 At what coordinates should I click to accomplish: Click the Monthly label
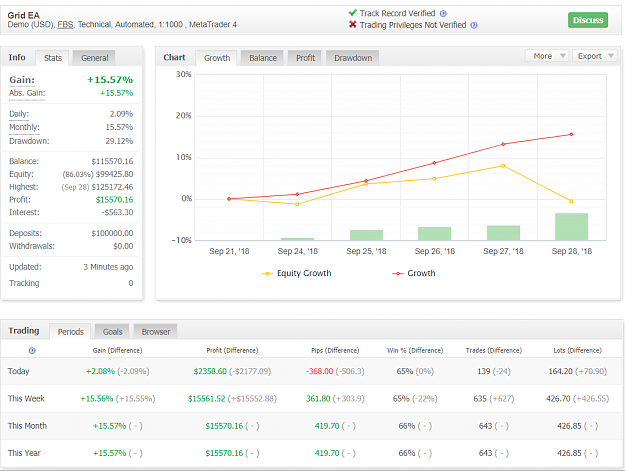[24, 128]
